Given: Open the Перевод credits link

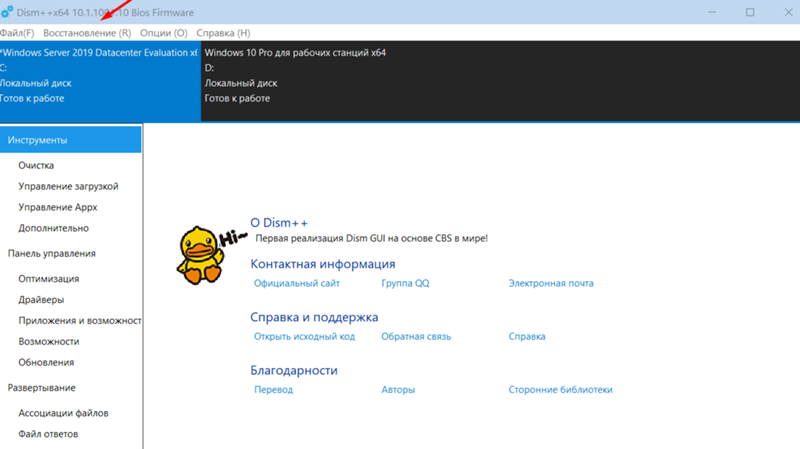Looking at the screenshot, I should pyautogui.click(x=273, y=389).
